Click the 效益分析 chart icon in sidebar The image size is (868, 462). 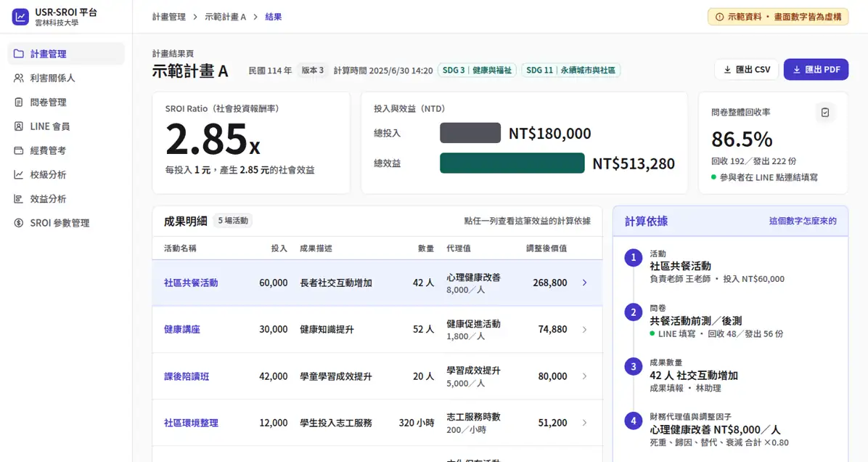(18, 198)
